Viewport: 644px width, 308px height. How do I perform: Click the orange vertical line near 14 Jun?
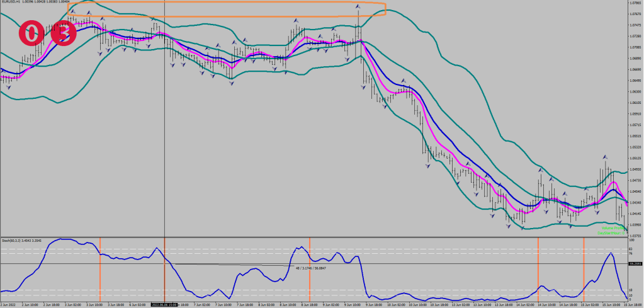tap(538, 271)
